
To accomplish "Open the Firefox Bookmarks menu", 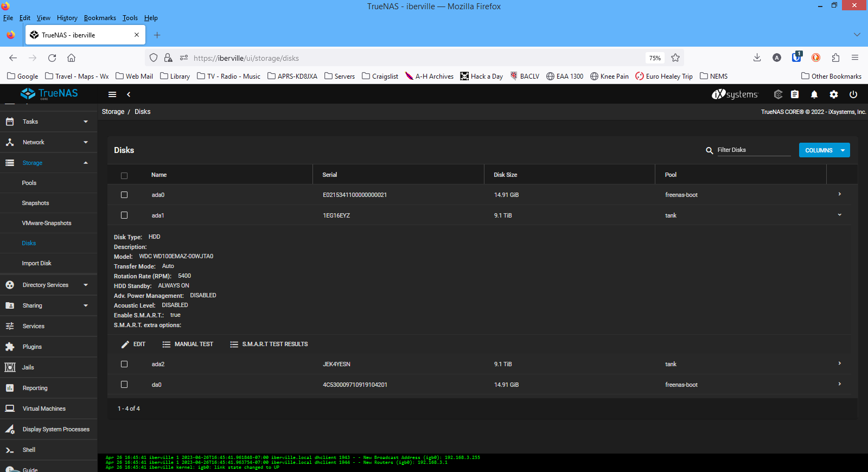I will (100, 18).
